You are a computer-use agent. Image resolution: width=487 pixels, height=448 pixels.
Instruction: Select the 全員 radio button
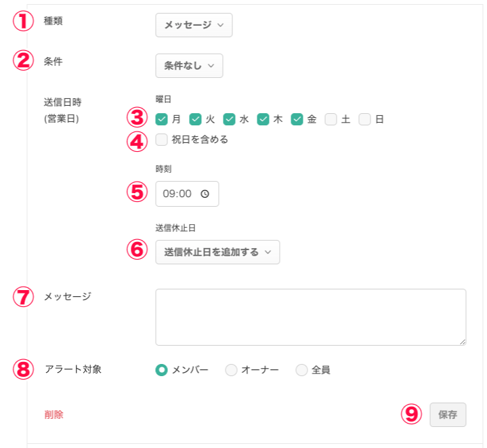301,370
